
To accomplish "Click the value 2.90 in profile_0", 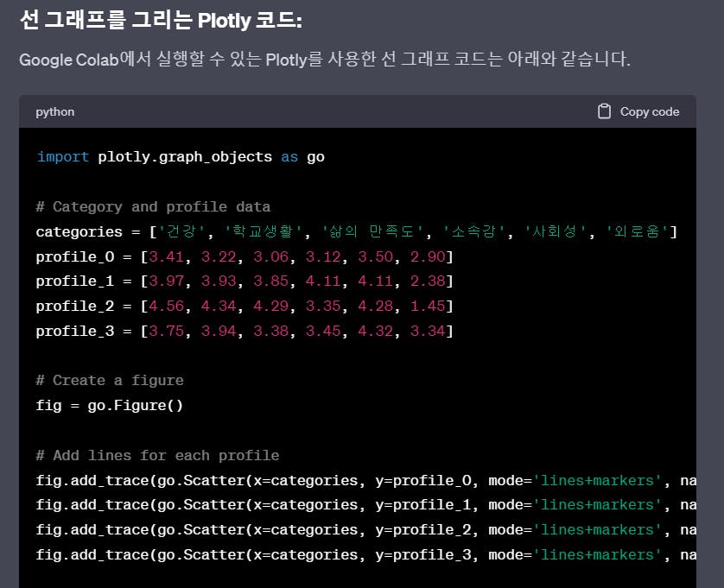I will (428, 256).
